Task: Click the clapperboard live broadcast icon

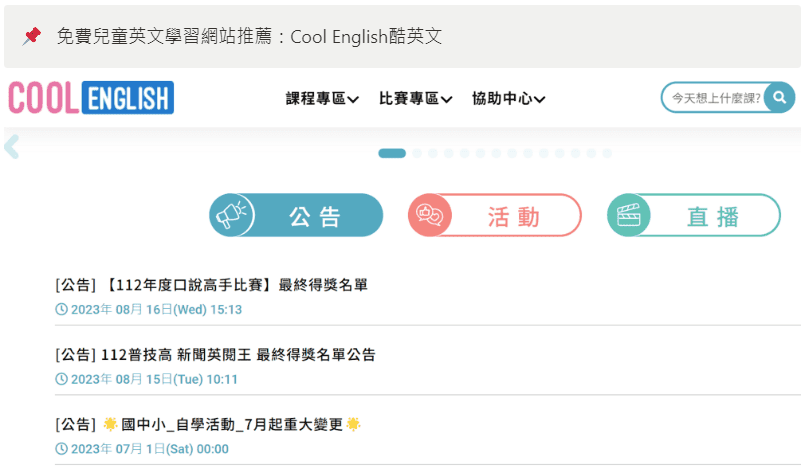Action: coord(629,216)
